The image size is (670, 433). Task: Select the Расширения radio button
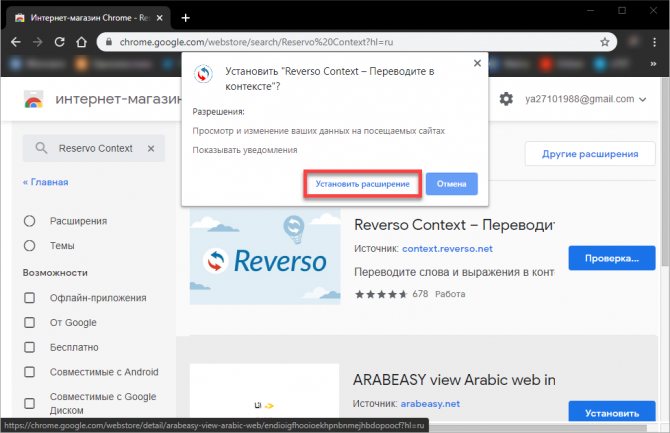click(x=29, y=221)
